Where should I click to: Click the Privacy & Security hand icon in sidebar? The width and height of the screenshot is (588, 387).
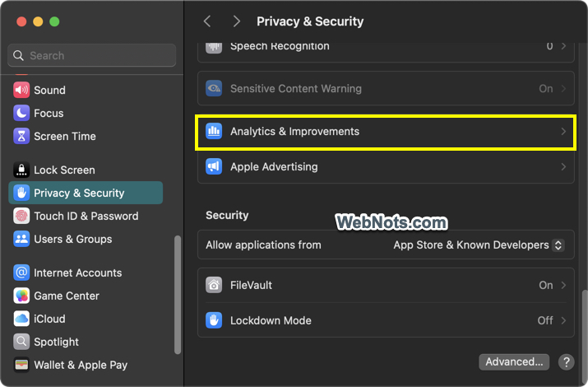coord(21,193)
